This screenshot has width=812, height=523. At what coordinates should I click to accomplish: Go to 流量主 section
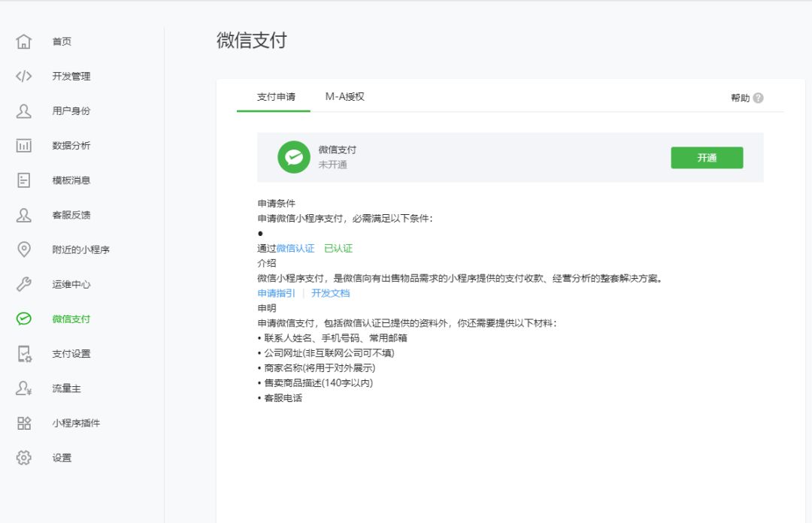[66, 388]
